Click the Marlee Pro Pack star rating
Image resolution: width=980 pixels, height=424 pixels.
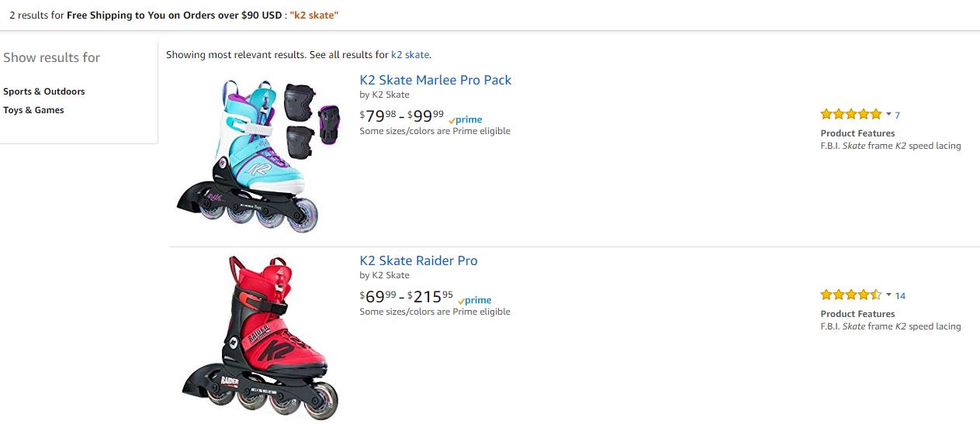[851, 115]
